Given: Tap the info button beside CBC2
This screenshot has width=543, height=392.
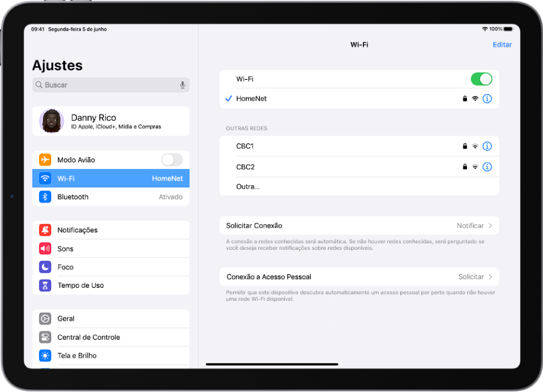Looking at the screenshot, I should coord(488,167).
